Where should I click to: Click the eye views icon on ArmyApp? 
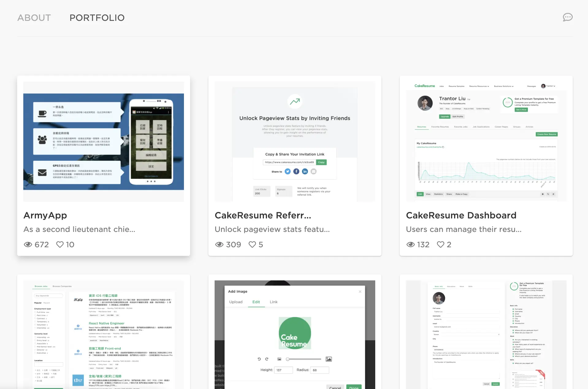point(28,245)
